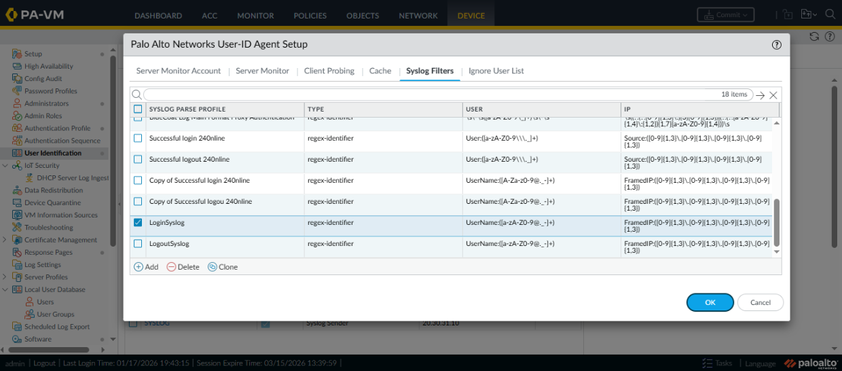Open the POLICIES top menu
Image resolution: width=842 pixels, height=371 pixels.
click(310, 16)
